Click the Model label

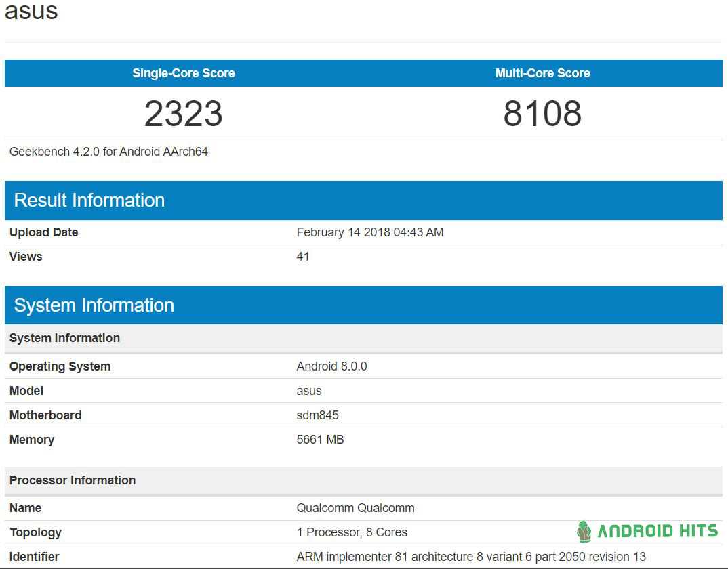coord(26,391)
